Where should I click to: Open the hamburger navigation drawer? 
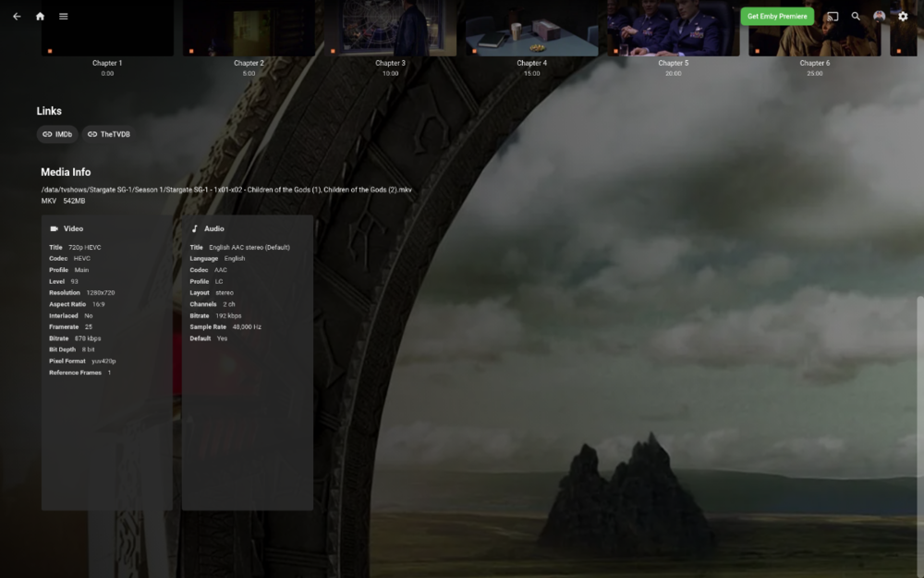tap(63, 16)
